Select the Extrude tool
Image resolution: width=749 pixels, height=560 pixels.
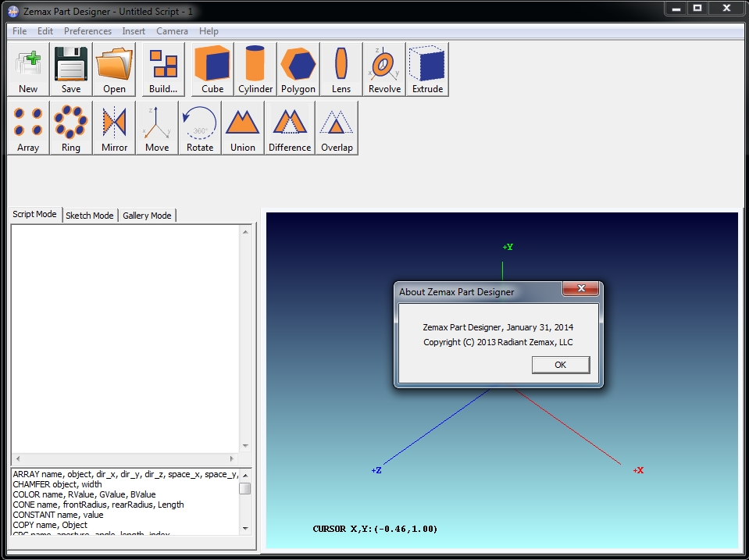pyautogui.click(x=427, y=70)
